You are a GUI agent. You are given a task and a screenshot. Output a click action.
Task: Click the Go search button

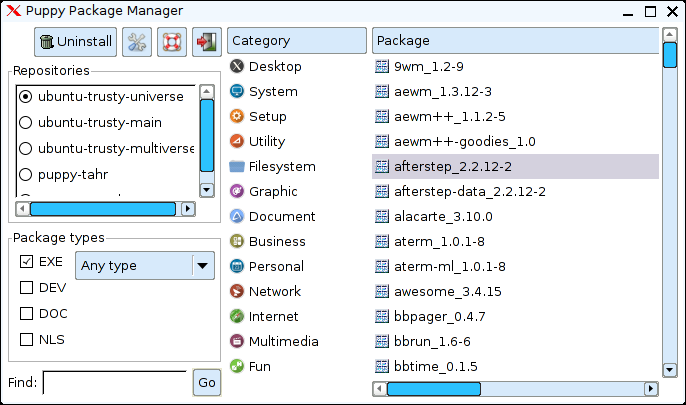(207, 383)
